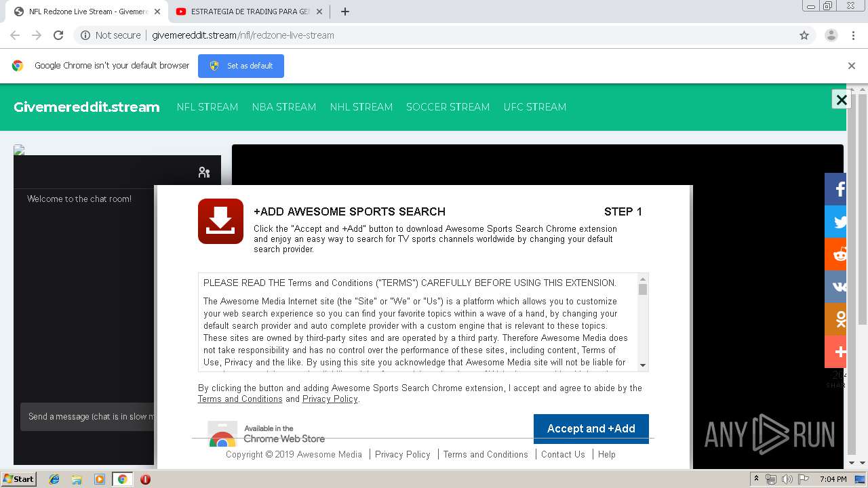Open UFC STREAM menu item
868x488 pixels.
point(535,107)
